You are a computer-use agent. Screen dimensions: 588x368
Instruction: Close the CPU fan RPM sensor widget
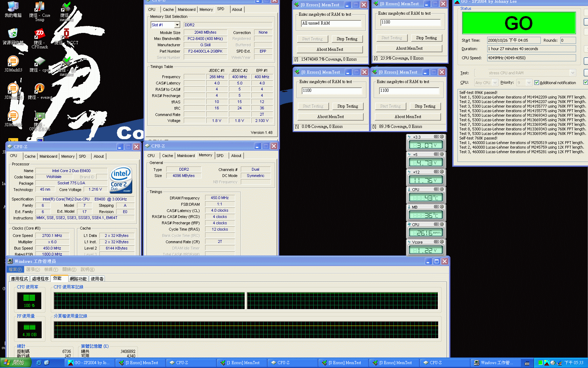point(442,224)
